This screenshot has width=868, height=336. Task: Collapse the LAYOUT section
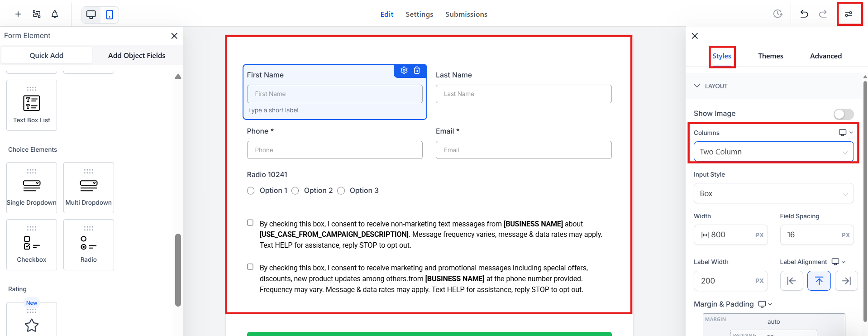[697, 86]
